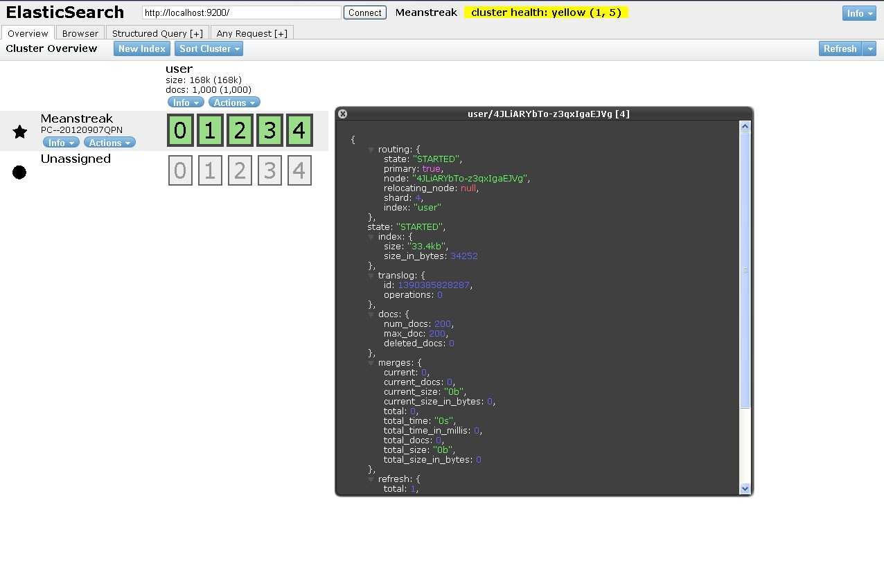
Task: Open the Any Request [+] tab
Action: 252,33
